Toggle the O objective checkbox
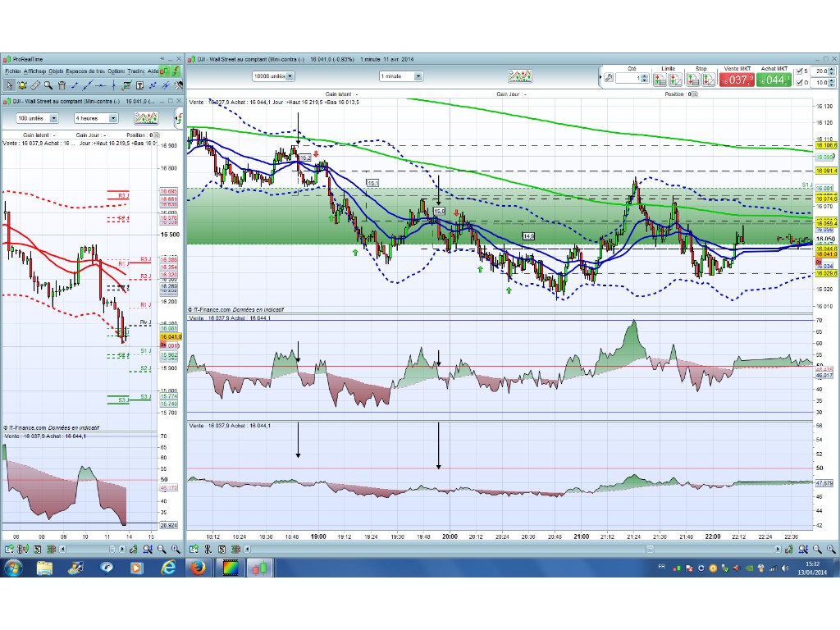 pyautogui.click(x=801, y=83)
